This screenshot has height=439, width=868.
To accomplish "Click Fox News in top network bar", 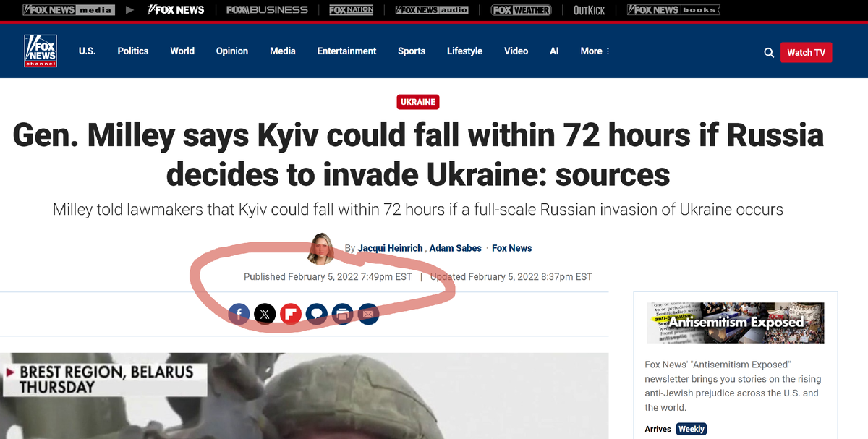I will click(176, 10).
